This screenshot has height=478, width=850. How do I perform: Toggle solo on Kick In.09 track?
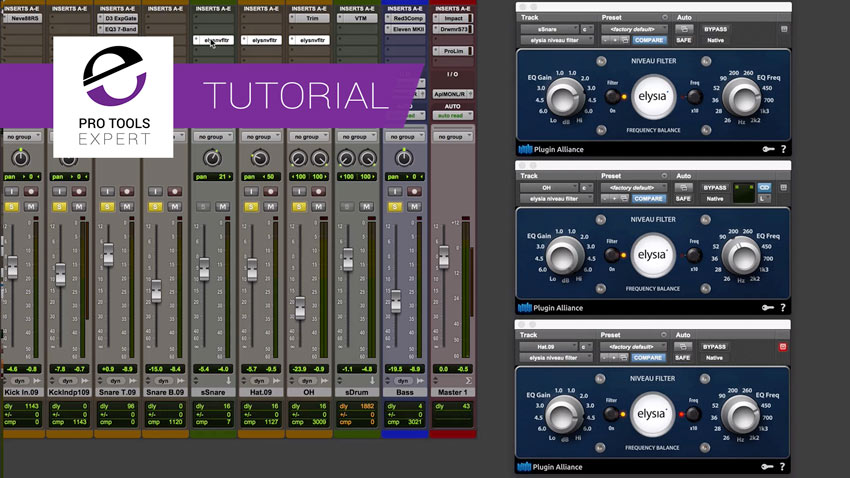click(x=11, y=206)
